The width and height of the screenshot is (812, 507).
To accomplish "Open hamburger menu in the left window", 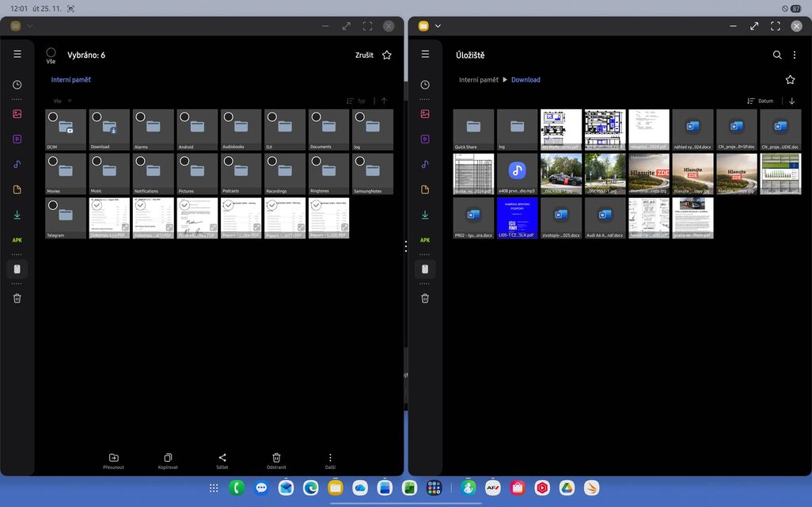I will [17, 54].
